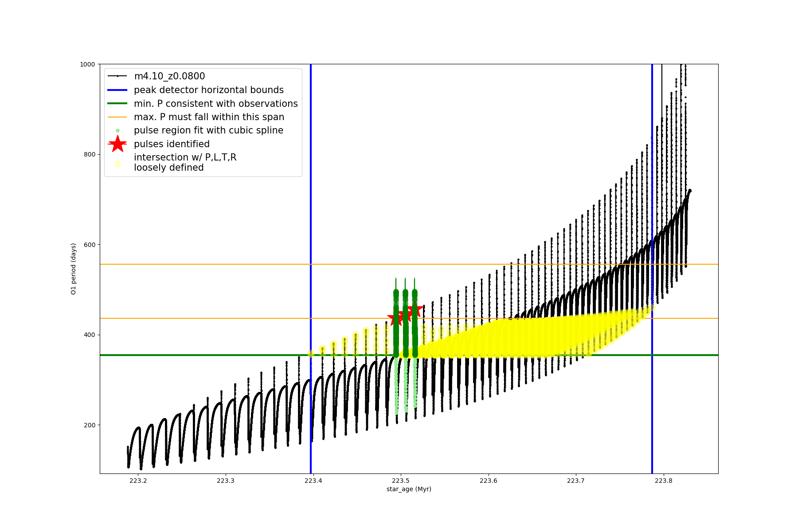
Task: Select the 'pulses identified' legend label
Action: coord(172,144)
